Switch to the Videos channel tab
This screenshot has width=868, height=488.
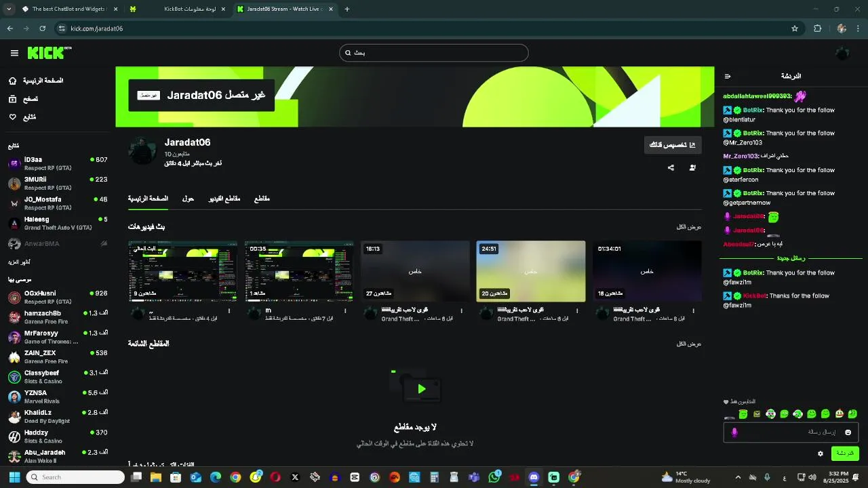click(224, 199)
